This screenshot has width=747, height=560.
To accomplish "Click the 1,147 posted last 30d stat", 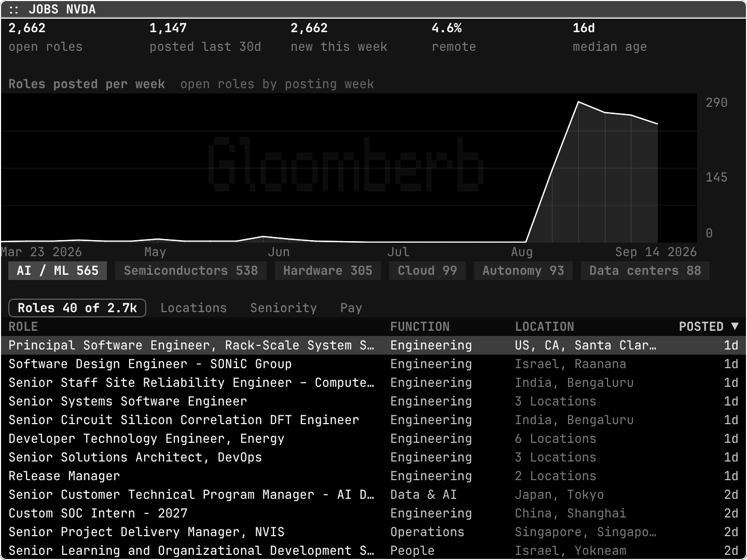I will pyautogui.click(x=205, y=37).
